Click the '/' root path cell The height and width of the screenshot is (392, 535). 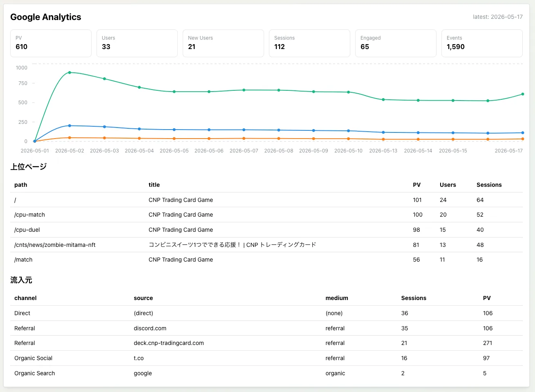click(15, 200)
